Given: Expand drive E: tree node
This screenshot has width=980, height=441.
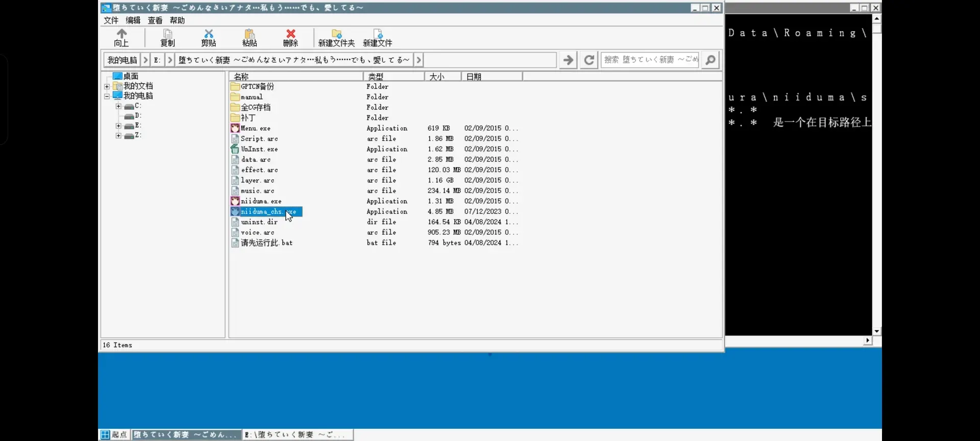Looking at the screenshot, I should [118, 126].
